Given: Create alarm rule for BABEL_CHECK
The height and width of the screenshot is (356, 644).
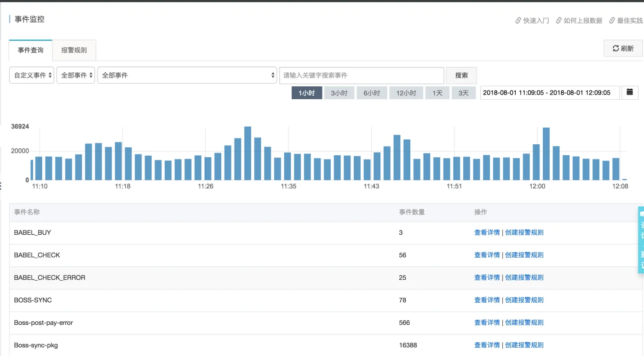Looking at the screenshot, I should [x=524, y=255].
